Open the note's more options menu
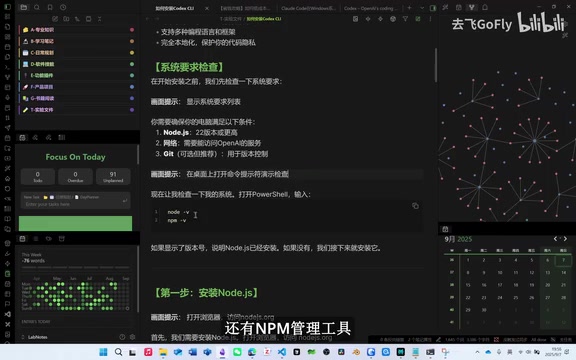576x360 pixels. point(430,19)
